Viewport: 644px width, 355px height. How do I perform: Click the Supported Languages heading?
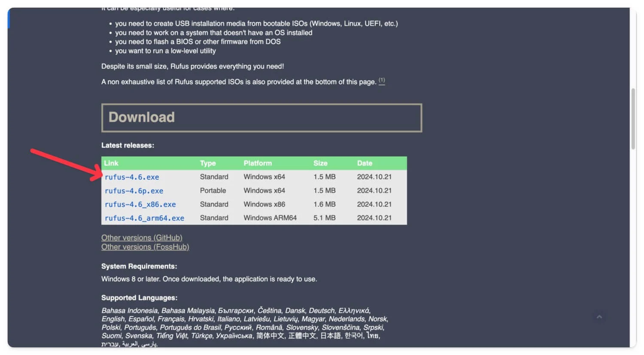[x=139, y=298]
